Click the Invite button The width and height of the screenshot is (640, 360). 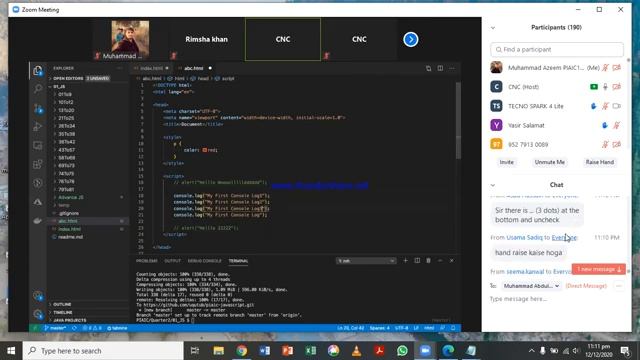507,162
